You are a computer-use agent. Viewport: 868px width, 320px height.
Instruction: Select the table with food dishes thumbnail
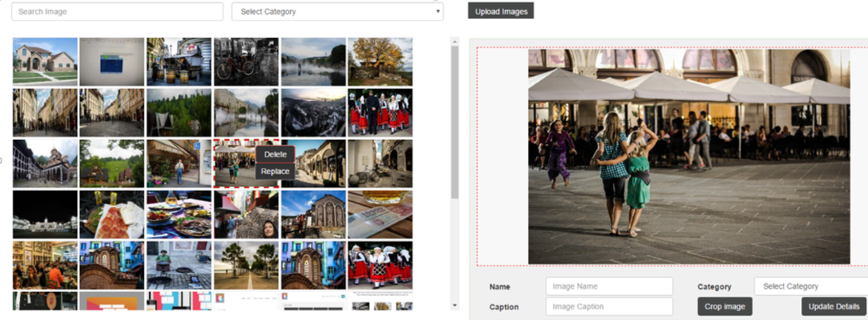(179, 214)
